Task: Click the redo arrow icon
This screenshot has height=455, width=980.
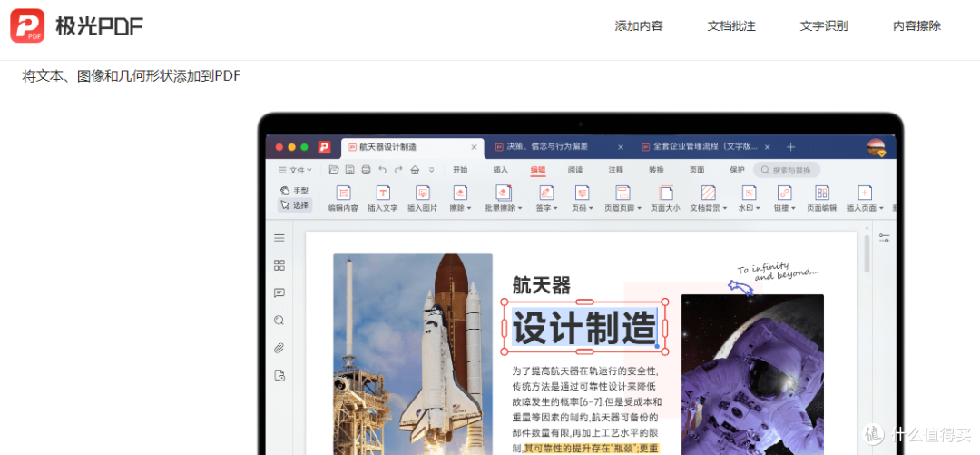Action: [x=398, y=170]
